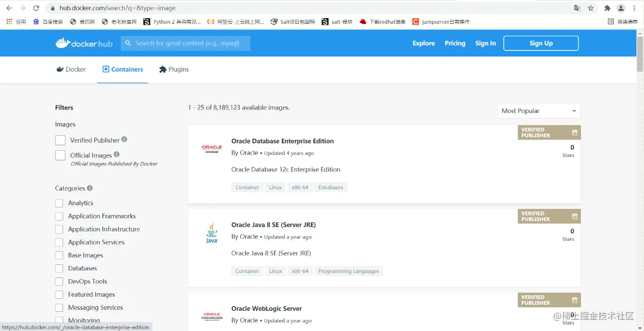Click x86-64 tag on Oracle Java card
The width and height of the screenshot is (644, 331).
300,271
